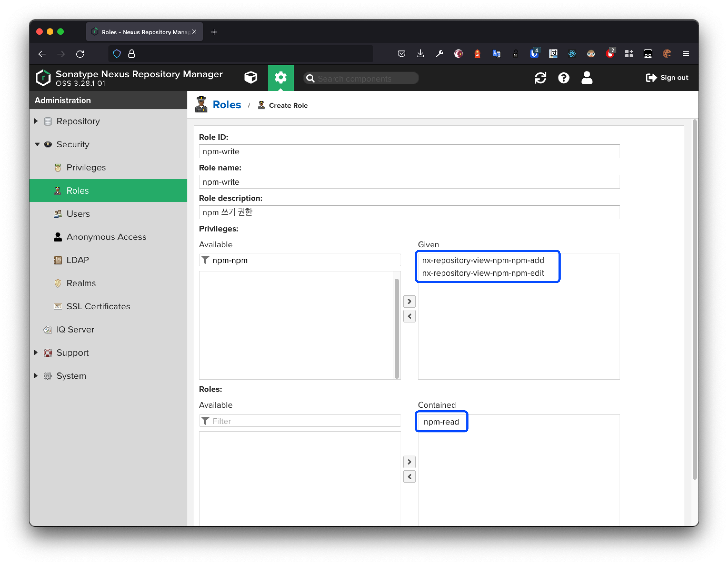Open the user account icon
This screenshot has height=565, width=728.
click(587, 78)
